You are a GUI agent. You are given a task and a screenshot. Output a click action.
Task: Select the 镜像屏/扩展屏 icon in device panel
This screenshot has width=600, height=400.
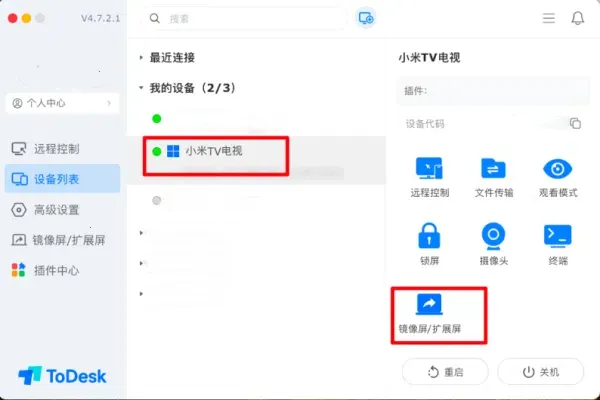pyautogui.click(x=429, y=304)
